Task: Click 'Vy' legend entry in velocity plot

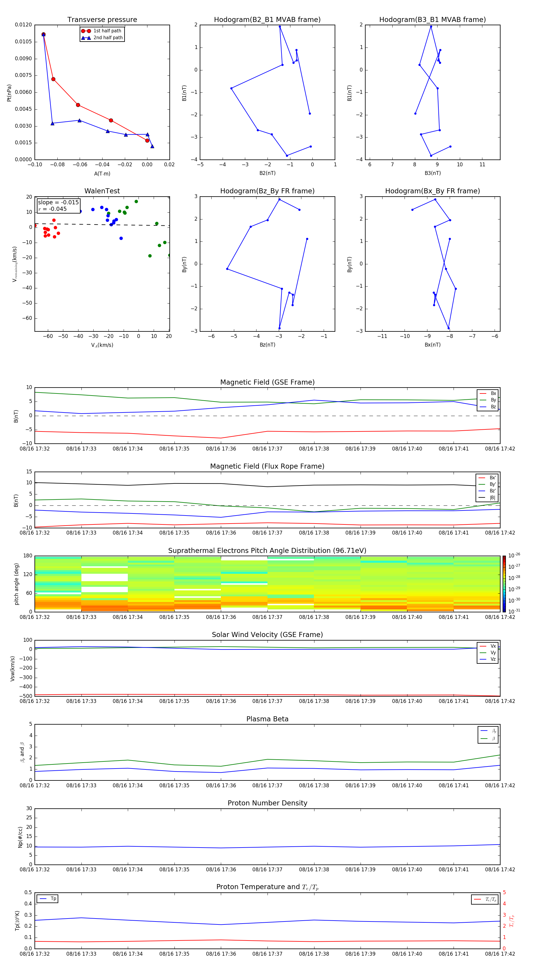Action: tap(488, 653)
